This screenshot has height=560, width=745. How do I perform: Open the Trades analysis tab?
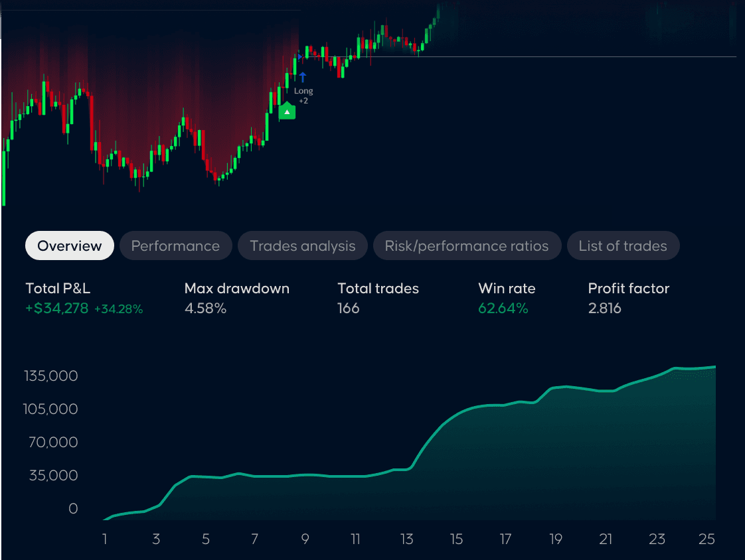(x=302, y=245)
